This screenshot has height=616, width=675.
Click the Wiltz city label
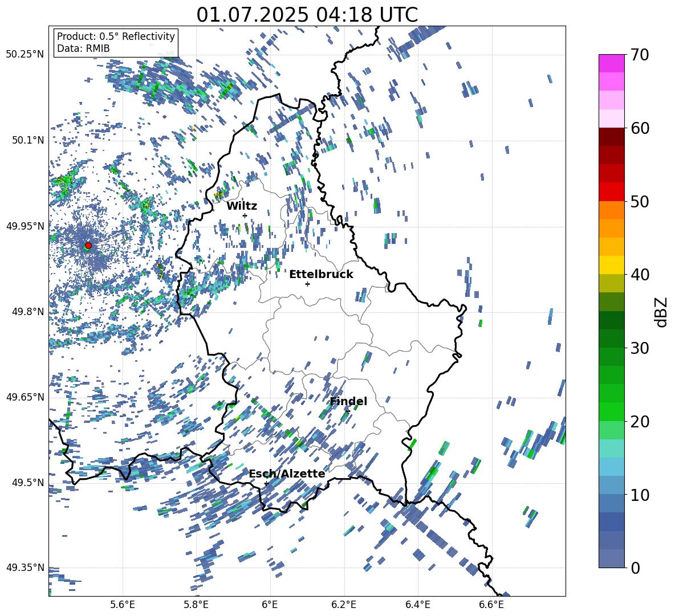click(242, 206)
